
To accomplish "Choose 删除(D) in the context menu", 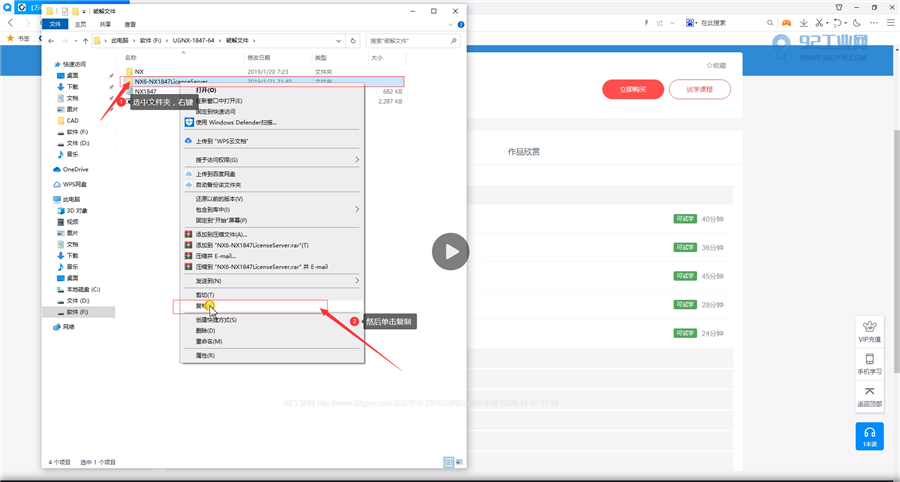I will click(x=272, y=331).
